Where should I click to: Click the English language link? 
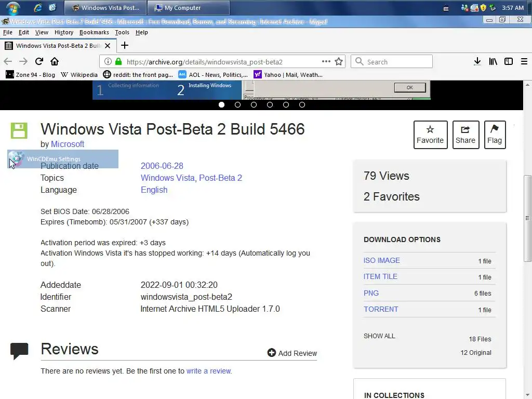click(x=154, y=190)
